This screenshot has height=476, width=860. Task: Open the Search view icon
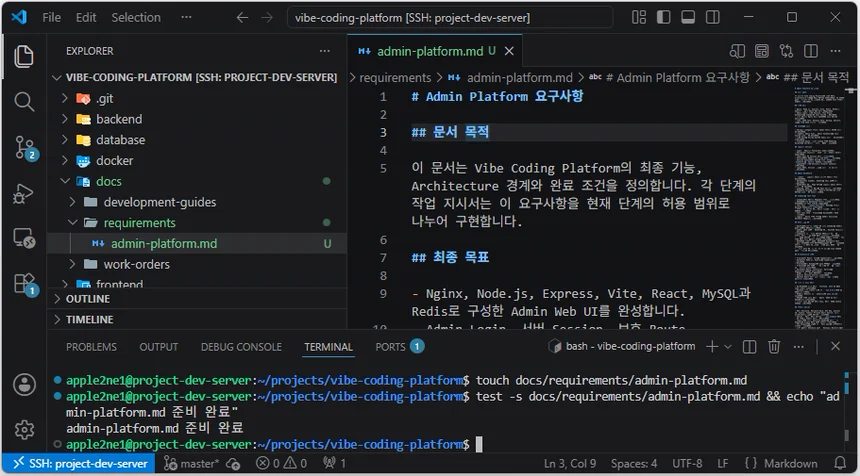tap(24, 101)
